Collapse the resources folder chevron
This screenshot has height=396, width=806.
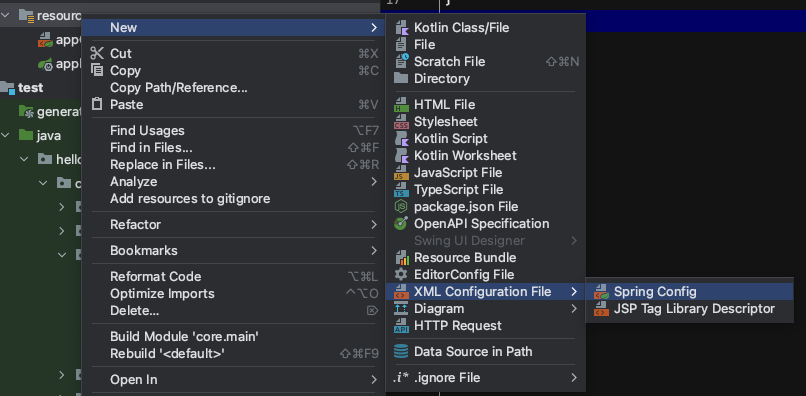6,15
